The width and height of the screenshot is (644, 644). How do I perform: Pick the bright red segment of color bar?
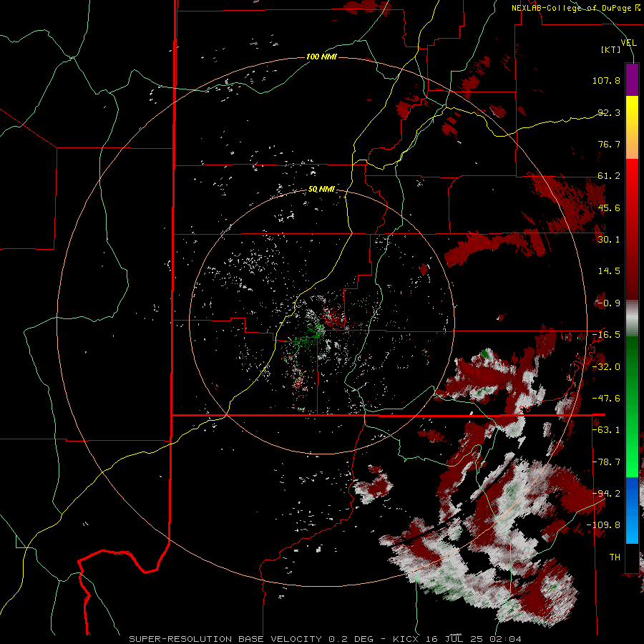pyautogui.click(x=632, y=175)
